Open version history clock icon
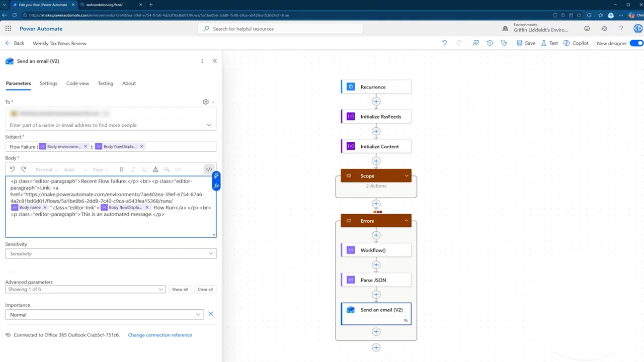 pos(490,43)
